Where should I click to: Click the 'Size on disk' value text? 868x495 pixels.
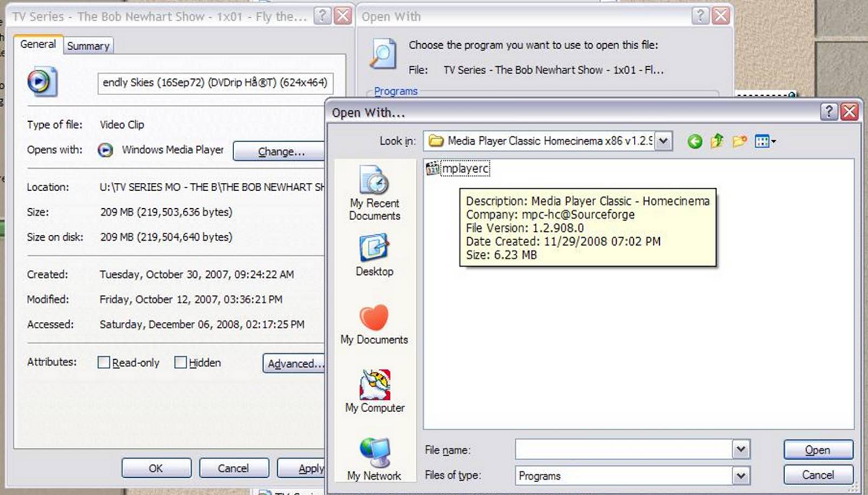pos(166,237)
